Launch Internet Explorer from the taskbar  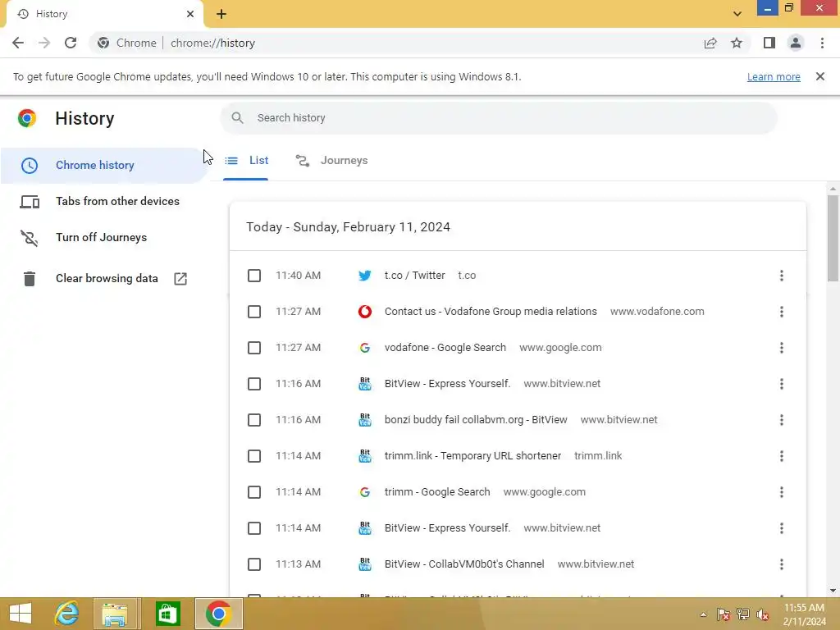(67, 614)
